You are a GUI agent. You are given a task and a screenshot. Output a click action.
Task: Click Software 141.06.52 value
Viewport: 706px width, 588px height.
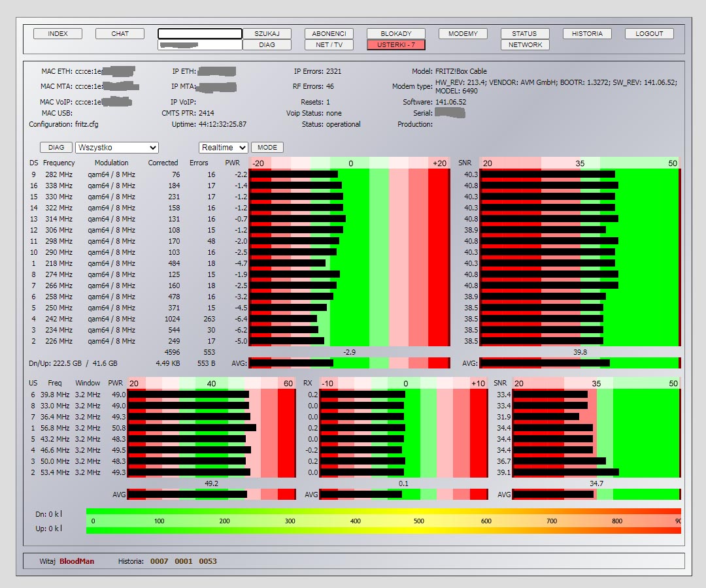tap(450, 102)
